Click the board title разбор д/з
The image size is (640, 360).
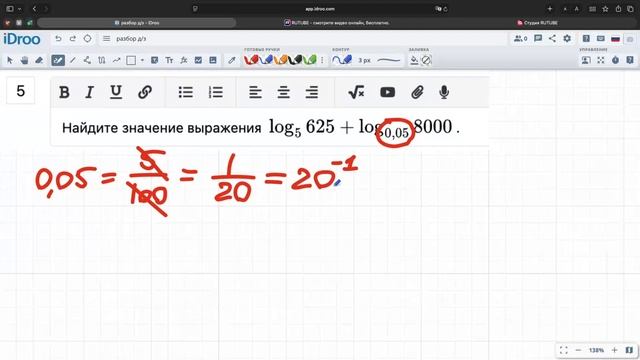pos(131,39)
